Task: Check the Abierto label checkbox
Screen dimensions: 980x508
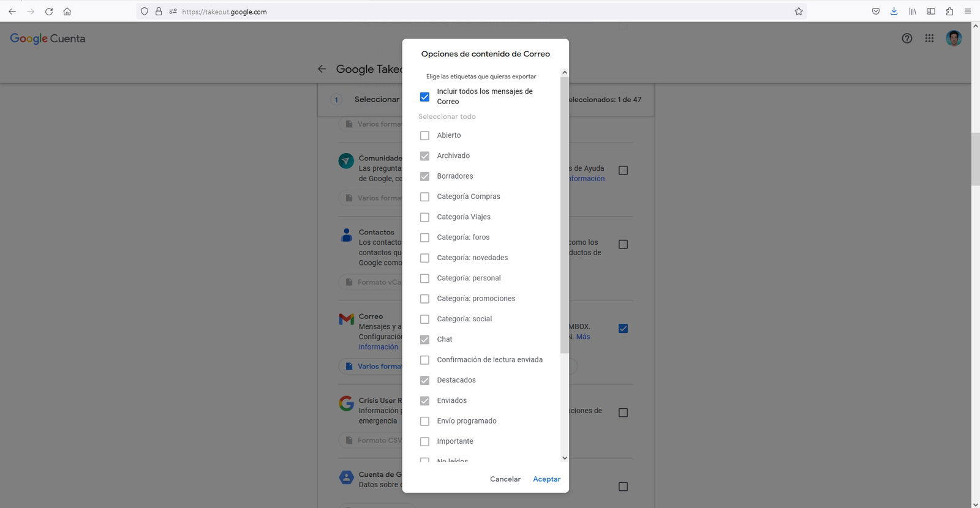Action: (424, 135)
